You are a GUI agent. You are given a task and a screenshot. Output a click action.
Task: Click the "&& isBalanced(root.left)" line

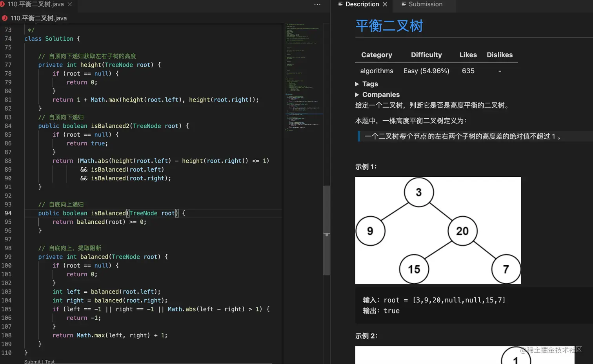click(x=122, y=170)
